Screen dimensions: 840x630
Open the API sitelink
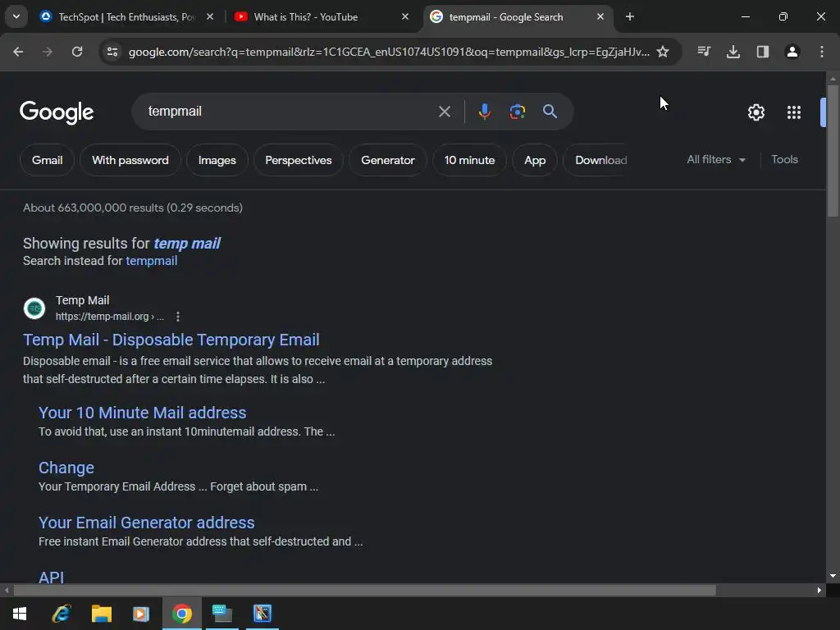[52, 577]
